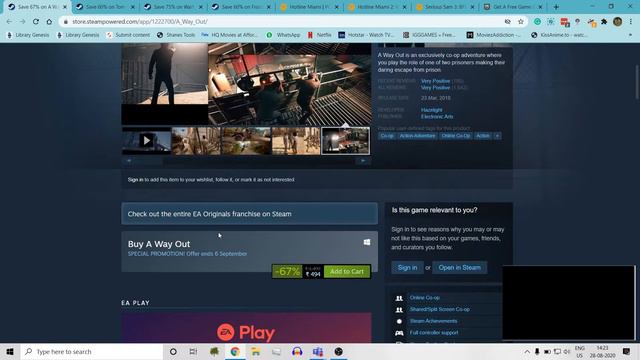The height and width of the screenshot is (360, 640).
Task: Click the Co-op tag
Action: click(x=387, y=136)
